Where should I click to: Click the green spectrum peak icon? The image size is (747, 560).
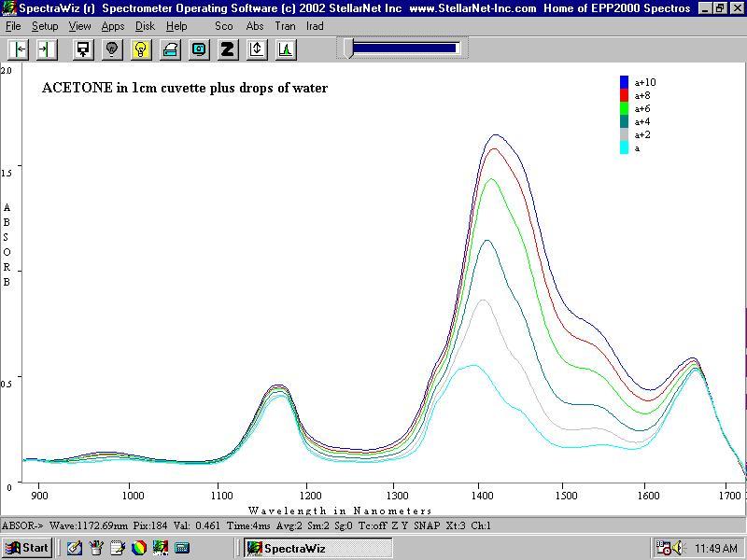(286, 49)
